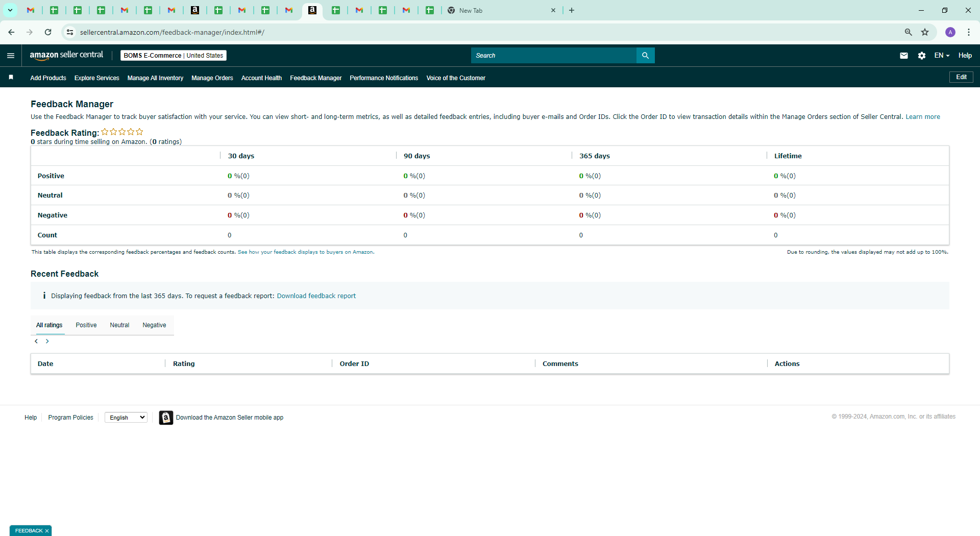Image resolution: width=980 pixels, height=536 pixels.
Task: Click the Help link in header
Action: [x=965, y=56]
